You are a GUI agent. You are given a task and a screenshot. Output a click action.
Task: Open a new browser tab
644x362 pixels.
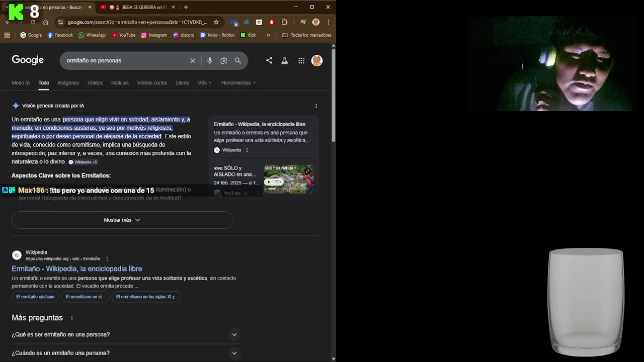pyautogui.click(x=186, y=7)
